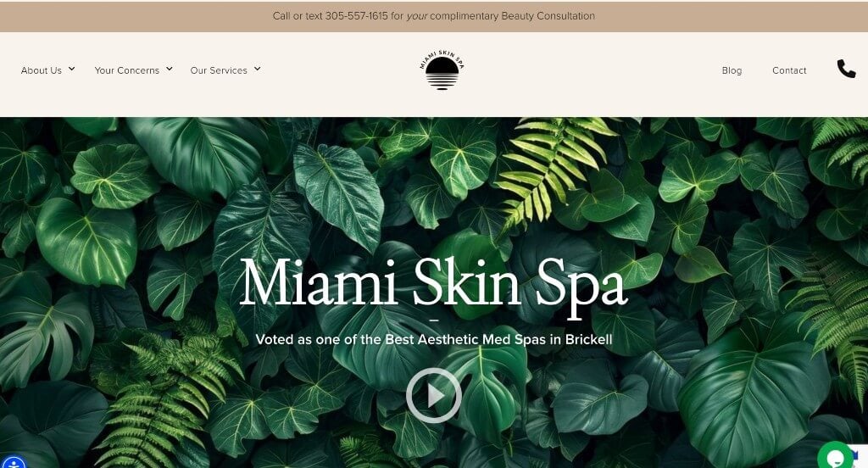The width and height of the screenshot is (868, 468).
Task: Open the About Us menu item
Action: (x=42, y=70)
